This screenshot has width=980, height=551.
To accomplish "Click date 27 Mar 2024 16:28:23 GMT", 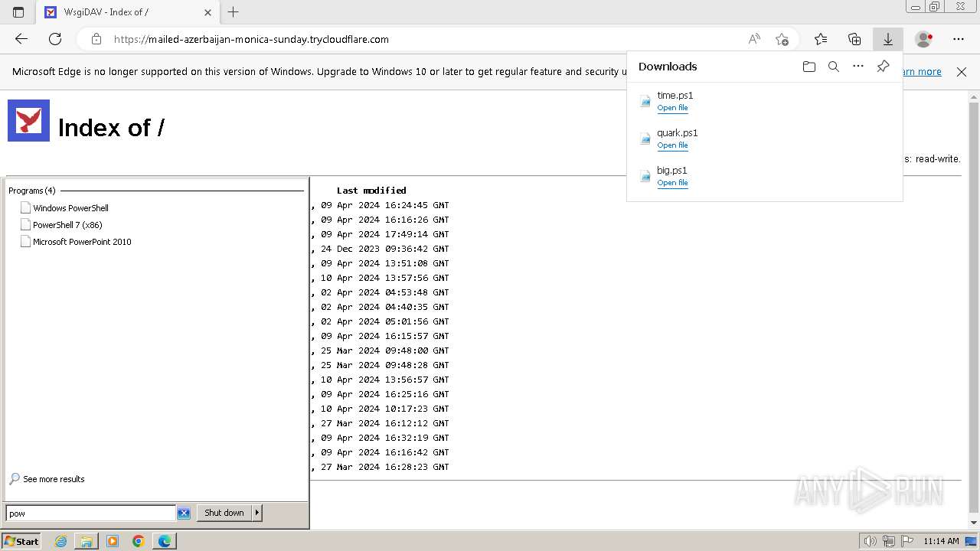I will coord(385,467).
